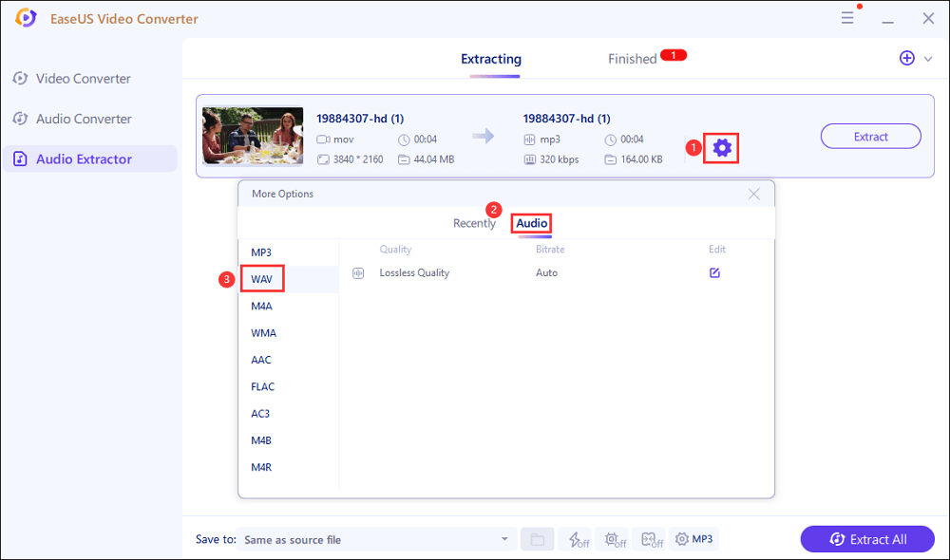Click the Audio Extractor sidebar icon

point(20,159)
